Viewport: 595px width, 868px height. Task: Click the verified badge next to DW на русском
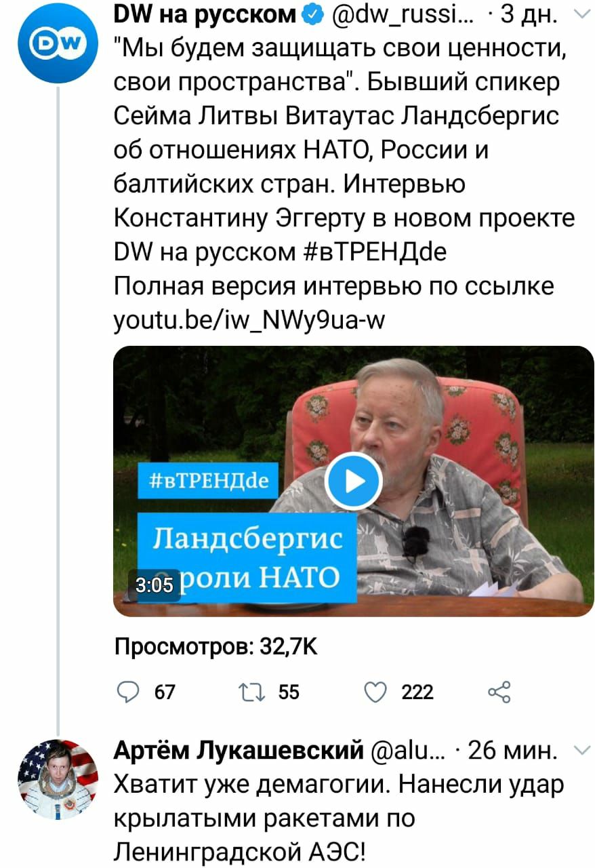pos(310,13)
